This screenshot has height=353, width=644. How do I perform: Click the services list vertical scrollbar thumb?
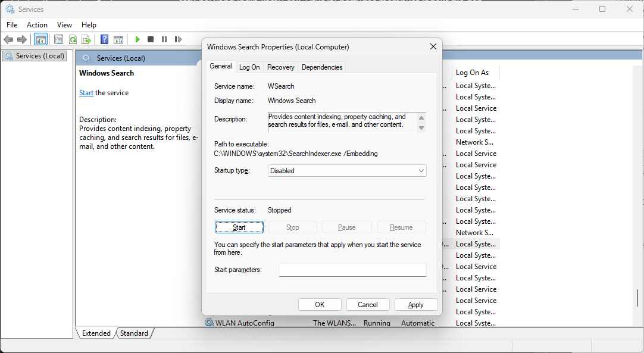click(x=637, y=298)
